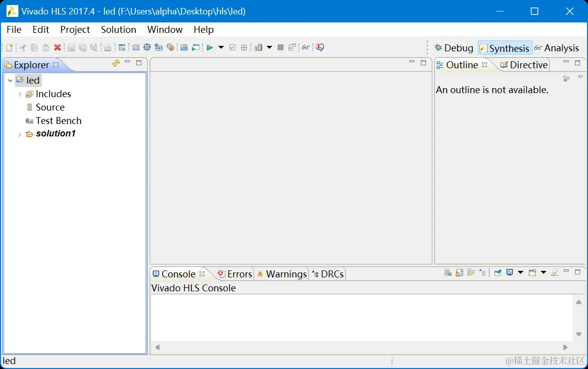Open the Help menu
The width and height of the screenshot is (588, 369).
pos(203,30)
